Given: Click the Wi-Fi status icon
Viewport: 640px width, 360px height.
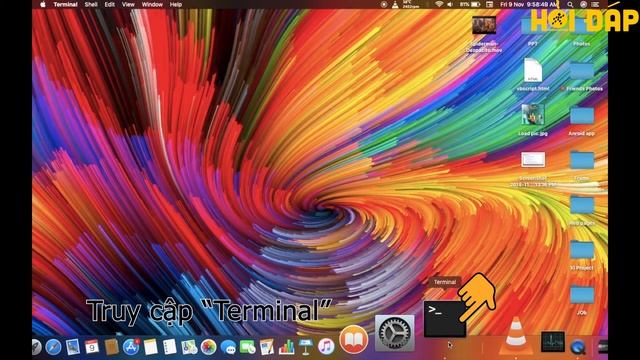Looking at the screenshot, I should [439, 4].
